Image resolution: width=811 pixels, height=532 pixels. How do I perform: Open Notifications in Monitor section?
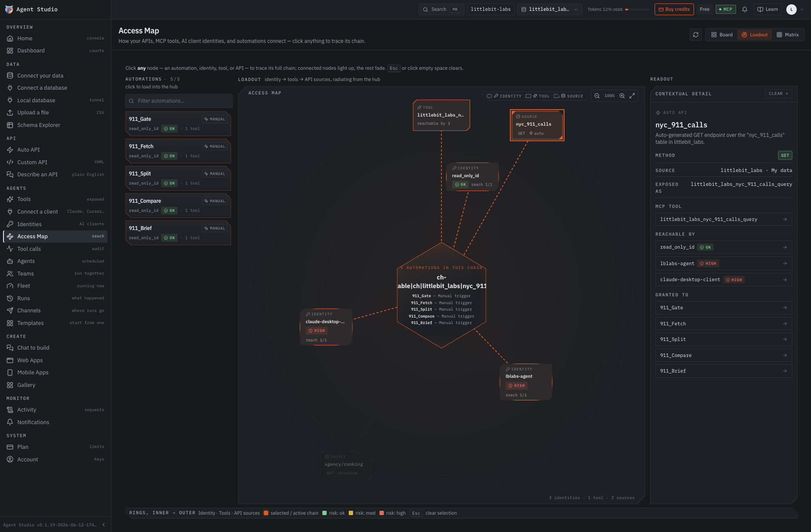click(x=55, y=422)
